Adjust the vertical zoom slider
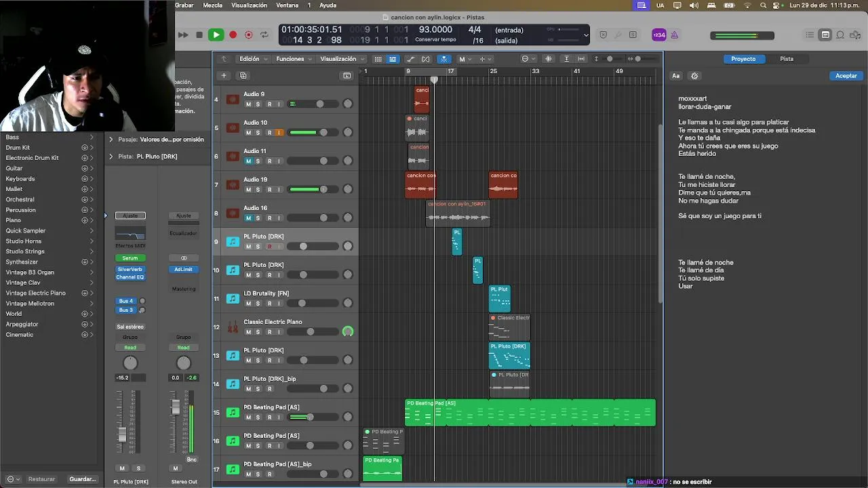Image resolution: width=868 pixels, height=488 pixels. click(610, 59)
